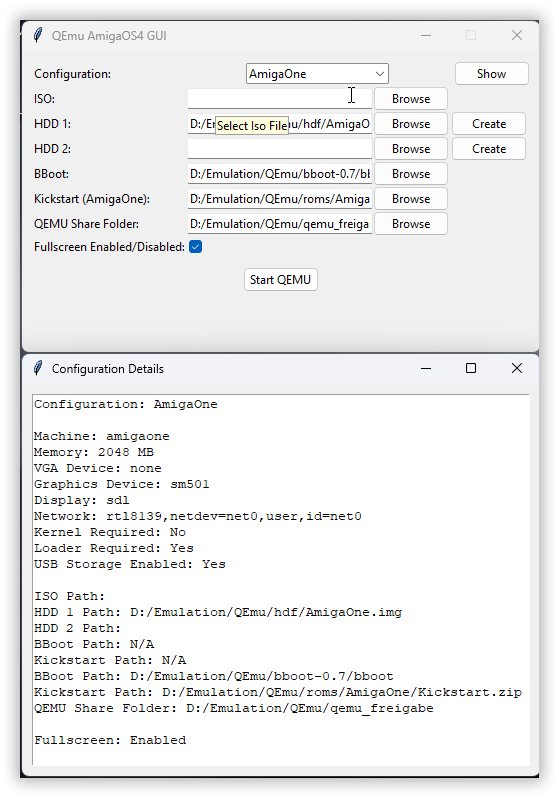Uncheck the Fullscreen Enabled/Disabled checkbox

pos(195,247)
